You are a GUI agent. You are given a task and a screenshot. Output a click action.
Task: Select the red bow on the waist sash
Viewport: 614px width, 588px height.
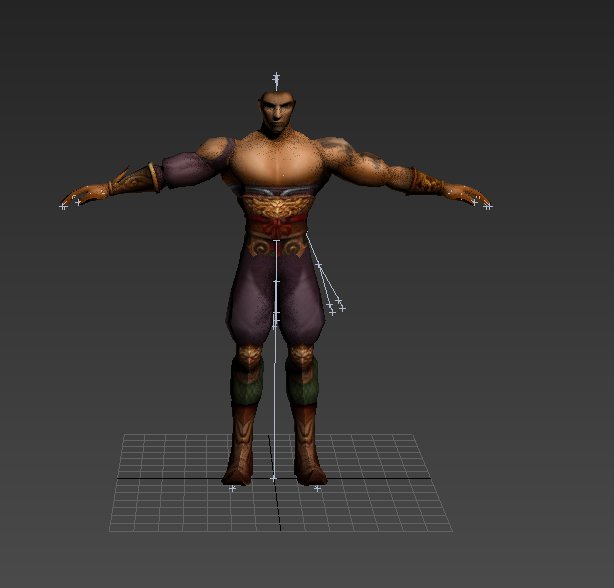[277, 226]
